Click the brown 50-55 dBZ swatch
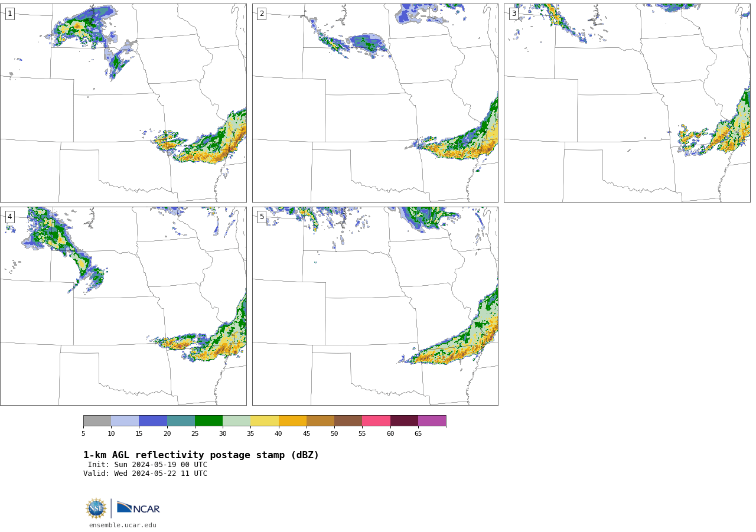 [x=348, y=420]
